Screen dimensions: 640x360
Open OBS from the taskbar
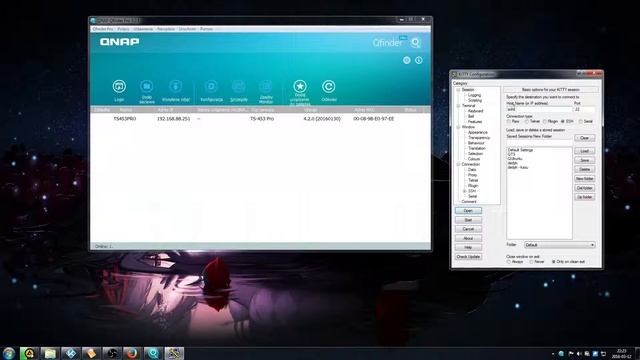coord(112,353)
